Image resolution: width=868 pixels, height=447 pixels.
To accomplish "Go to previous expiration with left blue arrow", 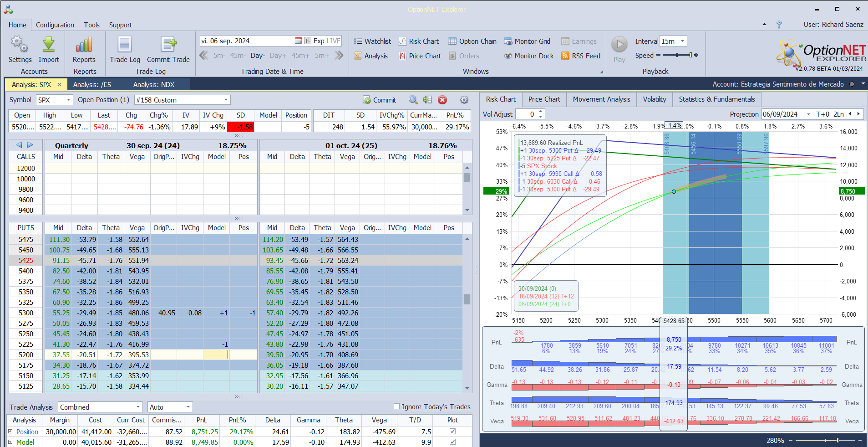I will pyautogui.click(x=19, y=145).
